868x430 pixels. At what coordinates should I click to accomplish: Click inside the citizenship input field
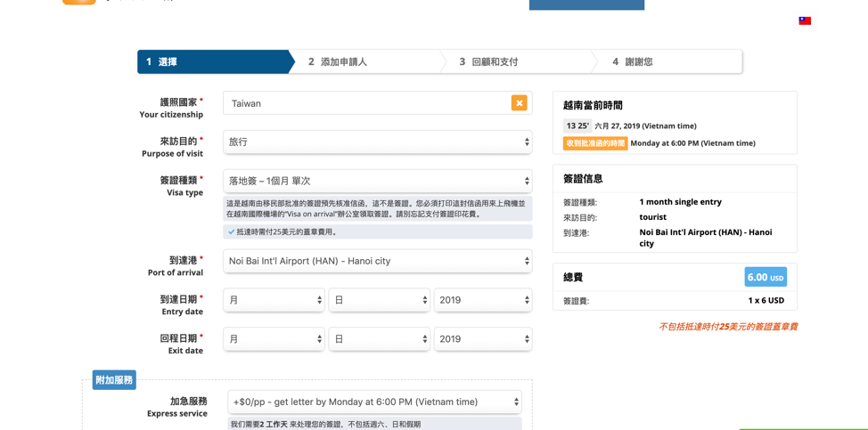(x=365, y=103)
